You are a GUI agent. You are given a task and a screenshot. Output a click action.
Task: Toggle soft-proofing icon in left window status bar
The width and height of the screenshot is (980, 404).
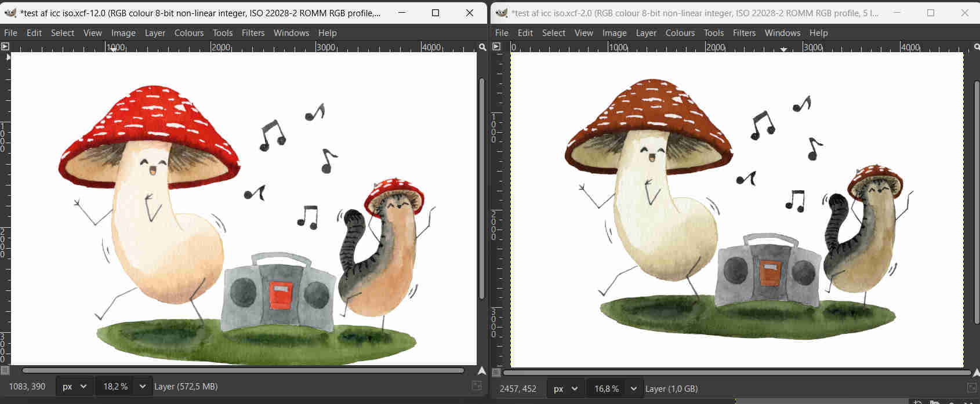(x=477, y=386)
